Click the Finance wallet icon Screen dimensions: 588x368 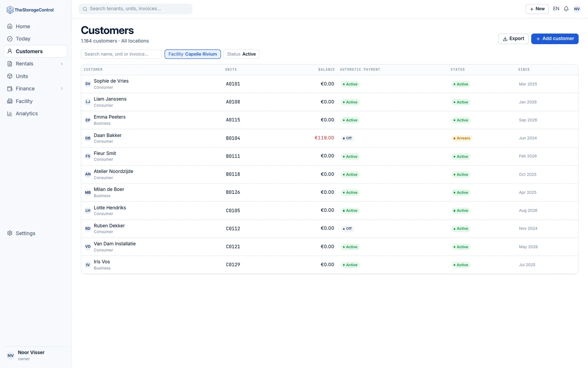point(10,89)
